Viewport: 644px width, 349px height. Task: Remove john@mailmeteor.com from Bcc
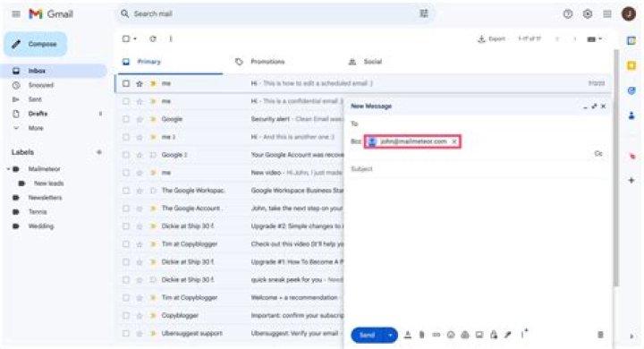(454, 141)
